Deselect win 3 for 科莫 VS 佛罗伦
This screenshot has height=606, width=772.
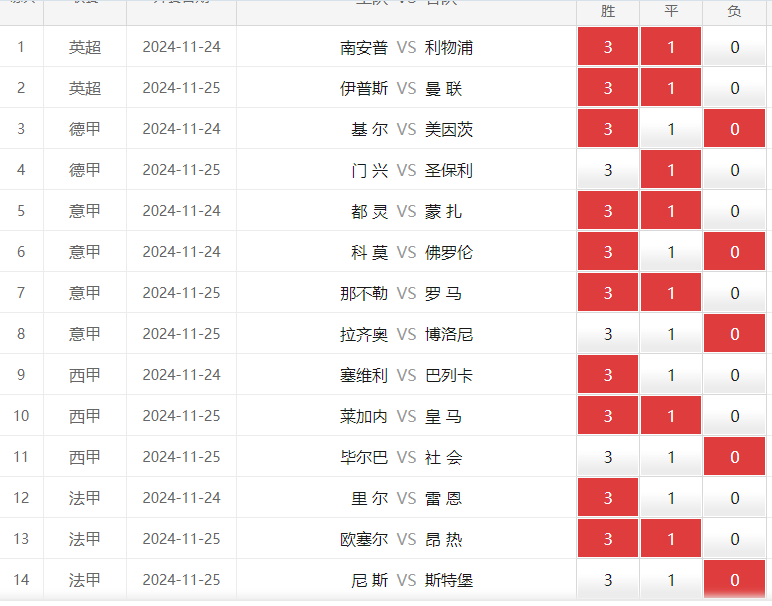[608, 251]
